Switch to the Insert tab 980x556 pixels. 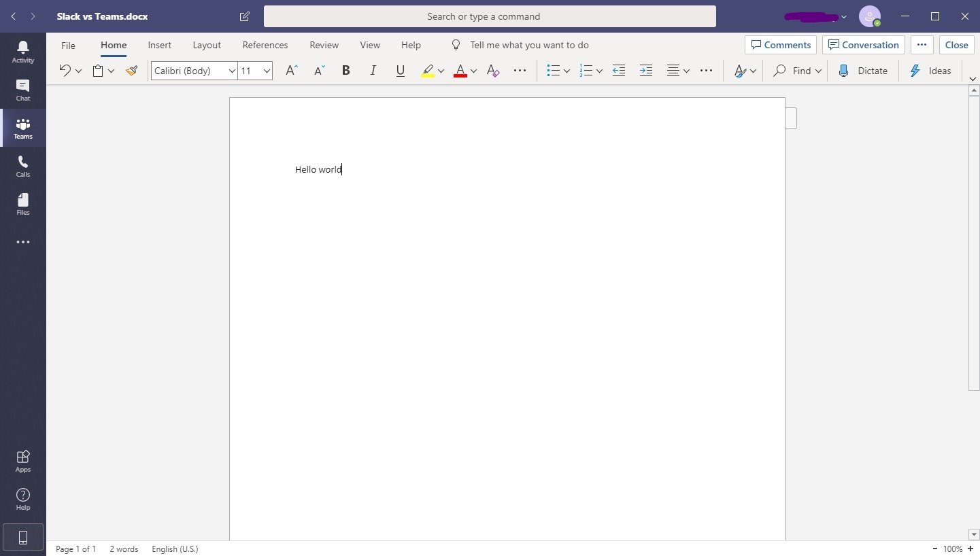(x=160, y=45)
